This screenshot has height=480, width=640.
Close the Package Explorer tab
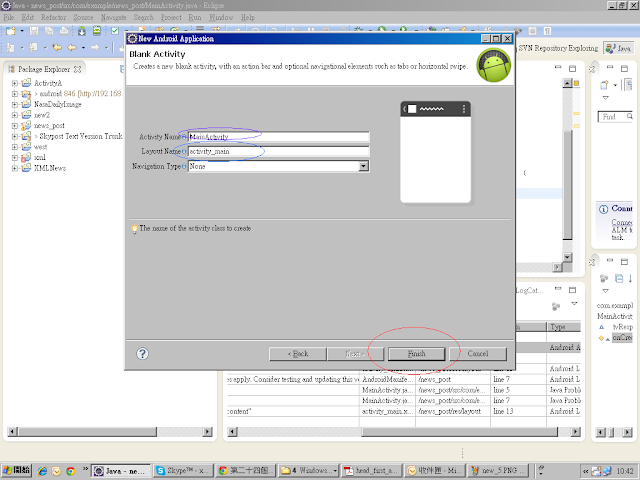pyautogui.click(x=78, y=69)
